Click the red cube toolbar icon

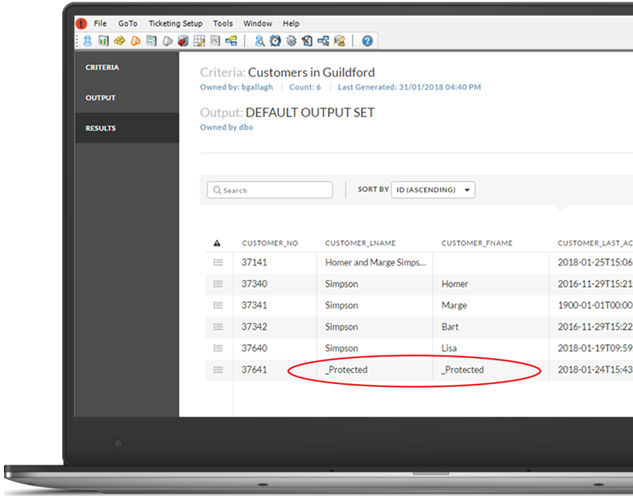pyautogui.click(x=183, y=41)
